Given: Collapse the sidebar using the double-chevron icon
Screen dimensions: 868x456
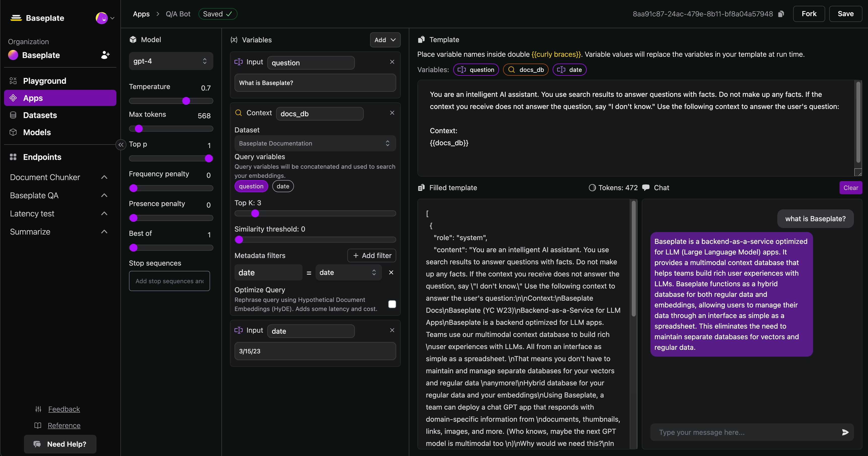Looking at the screenshot, I should pos(121,145).
